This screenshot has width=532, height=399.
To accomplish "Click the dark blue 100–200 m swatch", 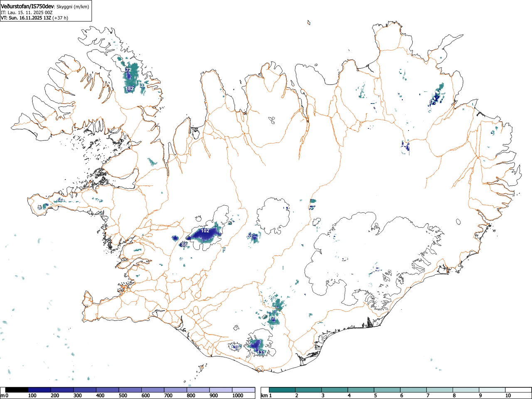I will [x=39, y=390].
